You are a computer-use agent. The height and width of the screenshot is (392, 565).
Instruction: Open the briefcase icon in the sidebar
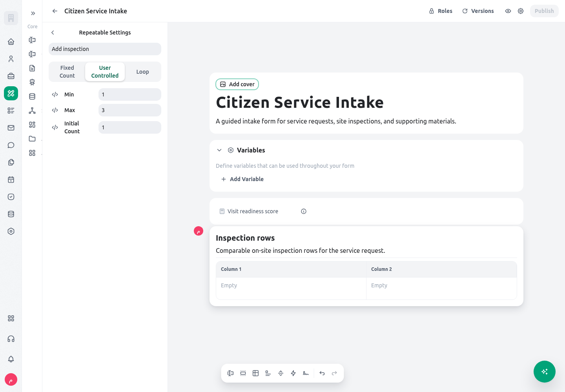click(x=11, y=76)
